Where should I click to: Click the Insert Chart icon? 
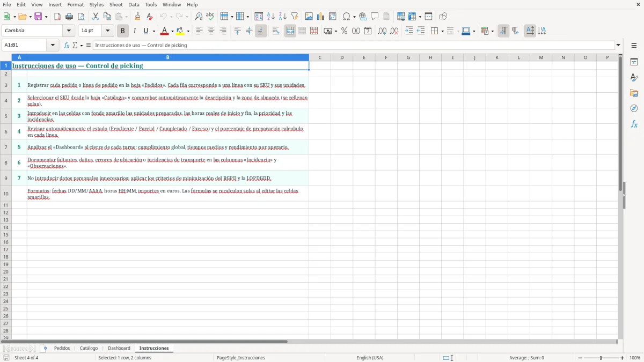(321, 17)
